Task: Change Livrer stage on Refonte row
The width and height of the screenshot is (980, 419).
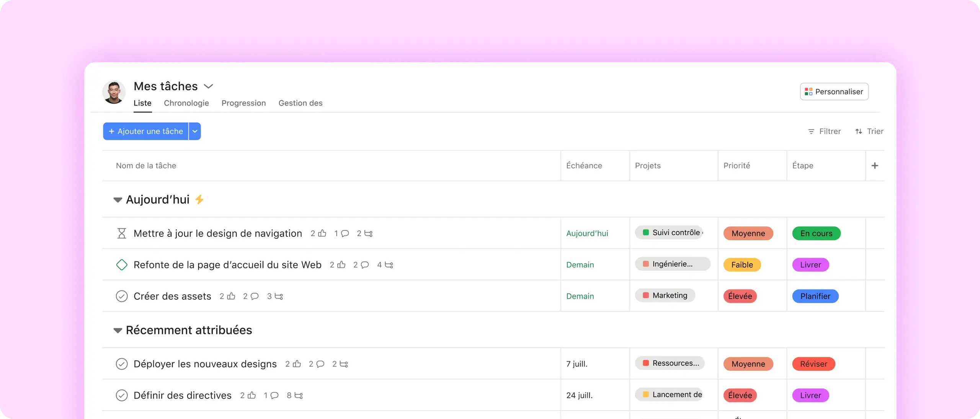Action: click(x=810, y=265)
